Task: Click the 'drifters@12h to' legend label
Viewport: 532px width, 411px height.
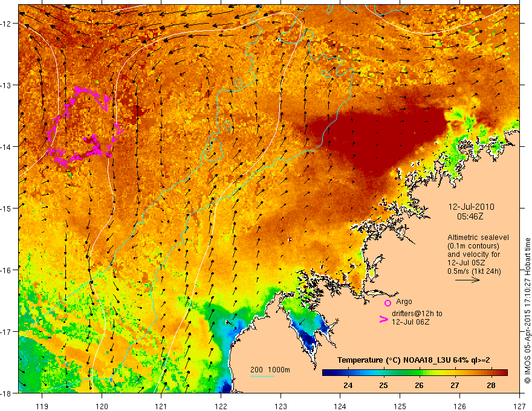Action: [417, 314]
